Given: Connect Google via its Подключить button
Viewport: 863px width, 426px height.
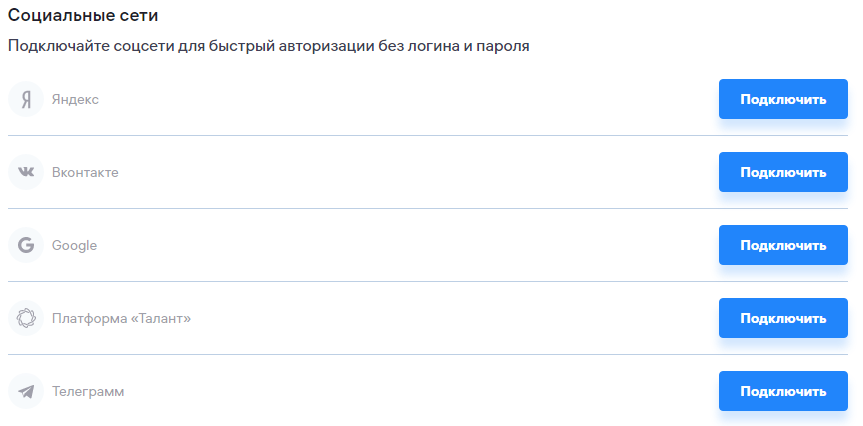Looking at the screenshot, I should click(x=783, y=245).
